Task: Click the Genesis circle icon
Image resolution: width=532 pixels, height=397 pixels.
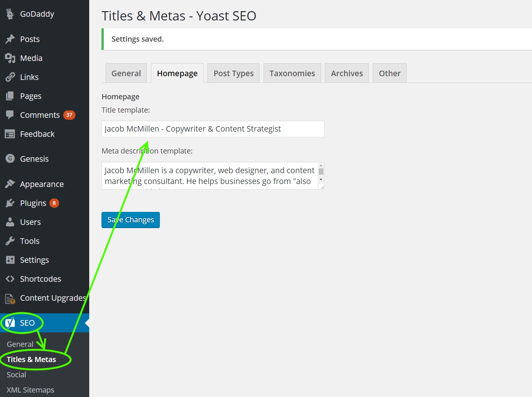Action: coord(10,159)
